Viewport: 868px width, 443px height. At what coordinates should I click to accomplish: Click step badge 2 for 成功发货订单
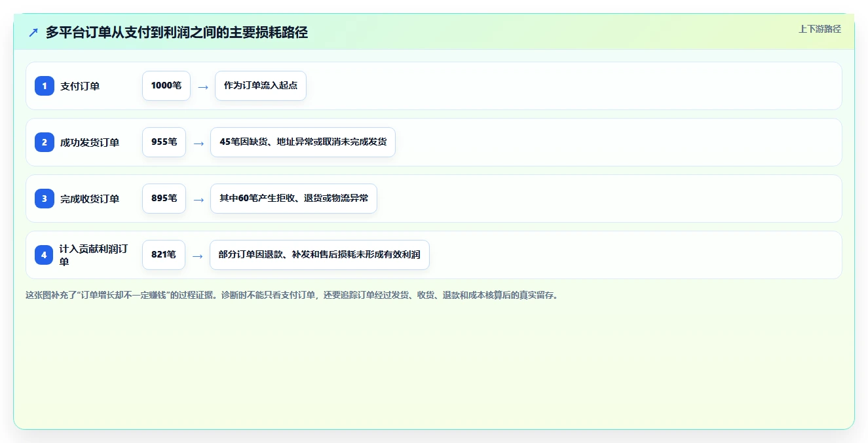tap(45, 142)
